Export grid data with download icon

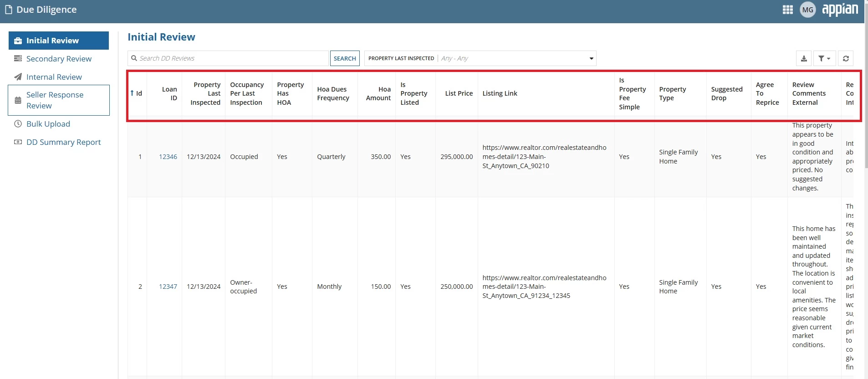[804, 58]
